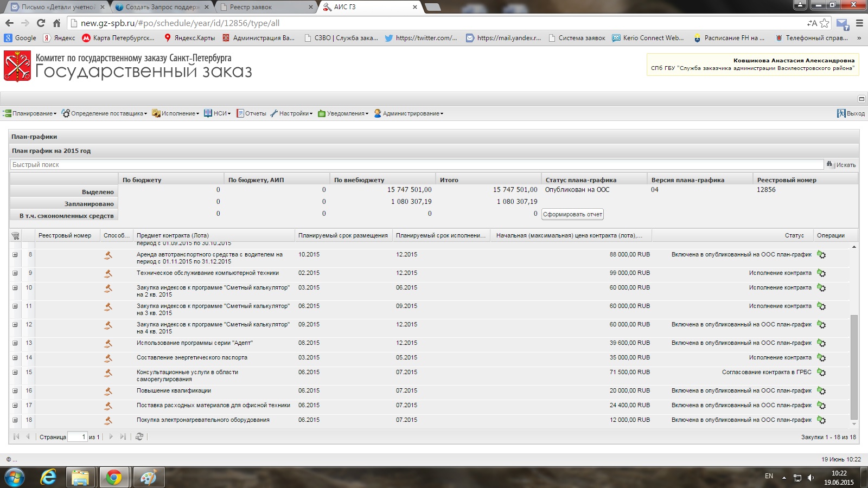Click operations icon in row 10
This screenshot has height=488, width=868.
point(821,288)
